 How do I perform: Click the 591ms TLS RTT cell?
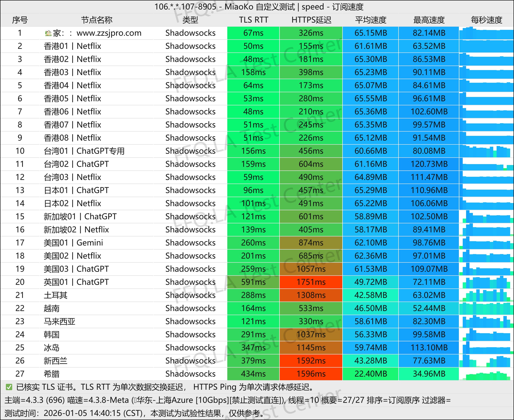click(253, 282)
